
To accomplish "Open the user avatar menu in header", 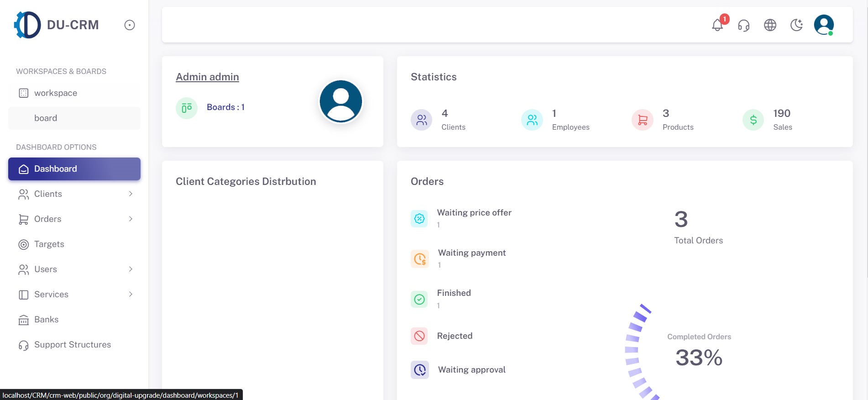I will click(824, 25).
